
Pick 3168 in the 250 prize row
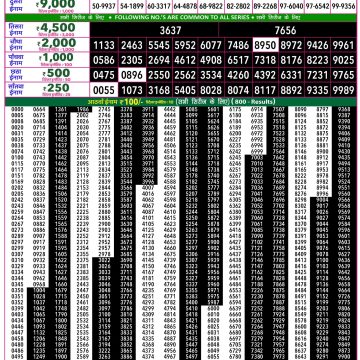click(x=159, y=90)
